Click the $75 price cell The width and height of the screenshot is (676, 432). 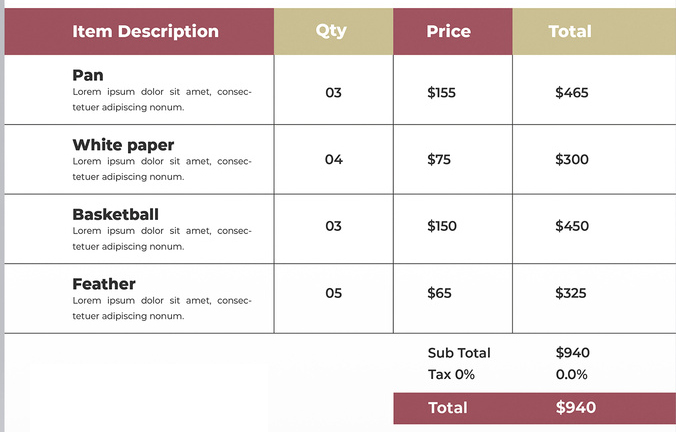(x=437, y=159)
